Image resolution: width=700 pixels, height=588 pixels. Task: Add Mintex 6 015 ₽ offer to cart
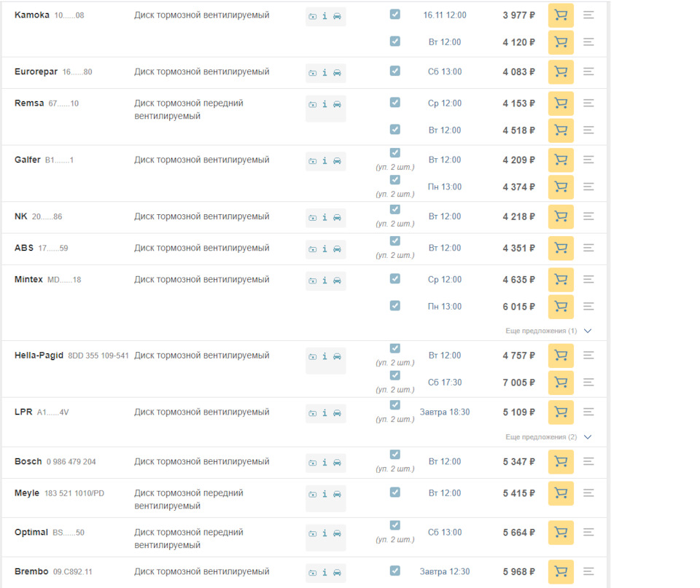tap(561, 307)
